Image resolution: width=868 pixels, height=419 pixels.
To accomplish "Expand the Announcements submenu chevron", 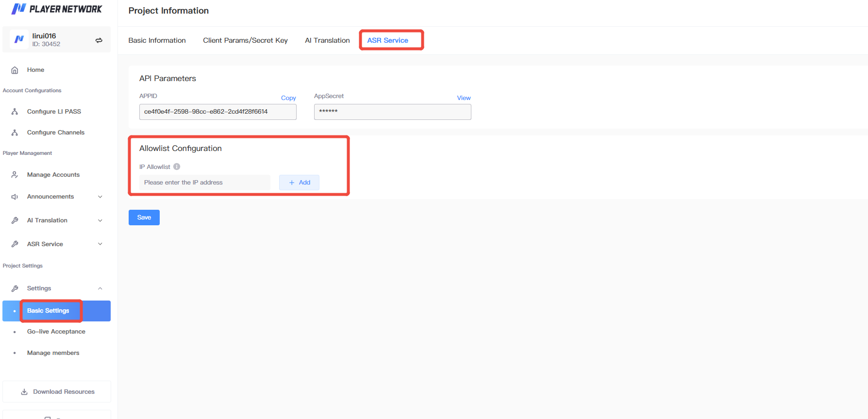I will 100,197.
